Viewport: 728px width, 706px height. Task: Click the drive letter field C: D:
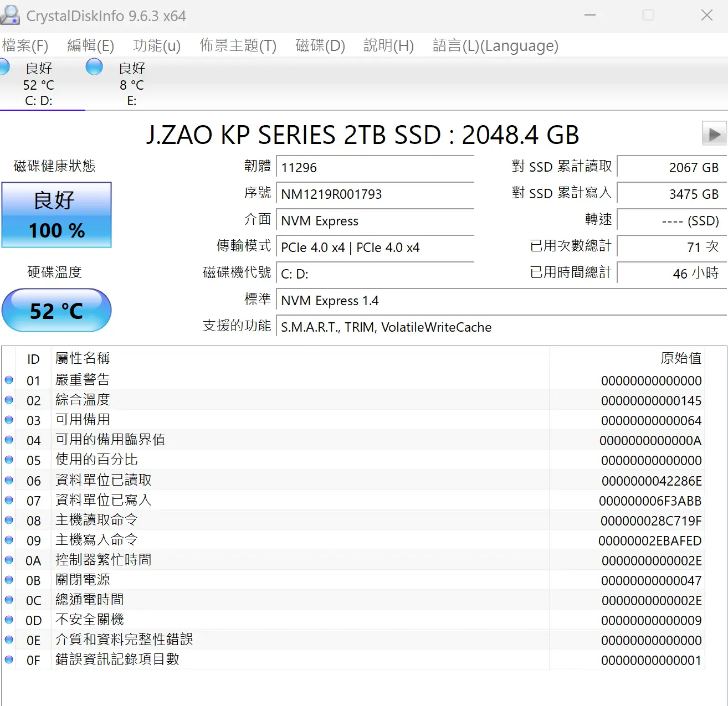(x=375, y=274)
